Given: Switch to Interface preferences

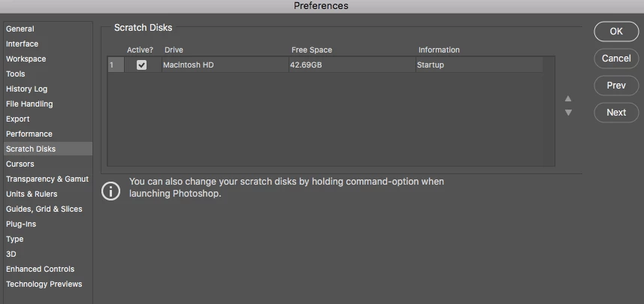Looking at the screenshot, I should click(23, 44).
